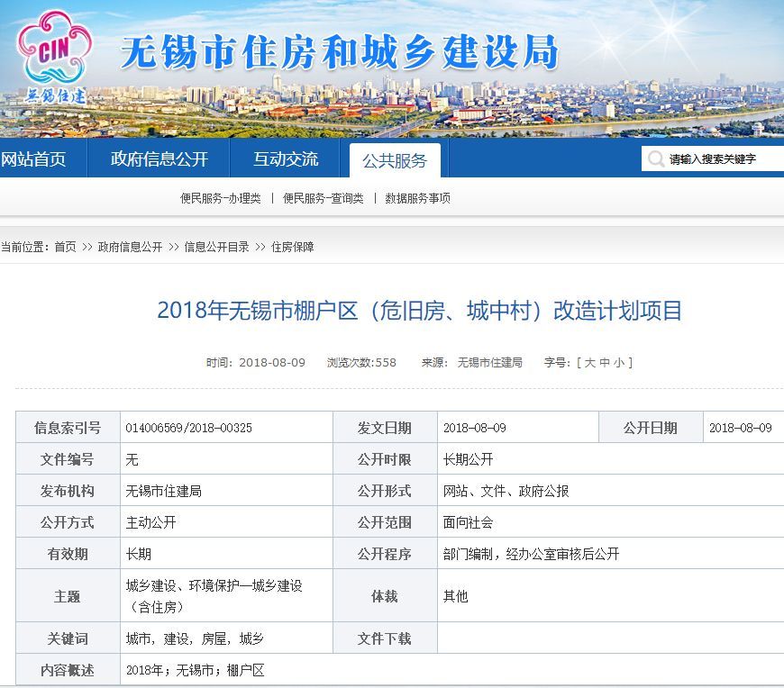Click the 城乡建设、环境保护 theme value
Image resolution: width=784 pixels, height=688 pixels.
214,596
